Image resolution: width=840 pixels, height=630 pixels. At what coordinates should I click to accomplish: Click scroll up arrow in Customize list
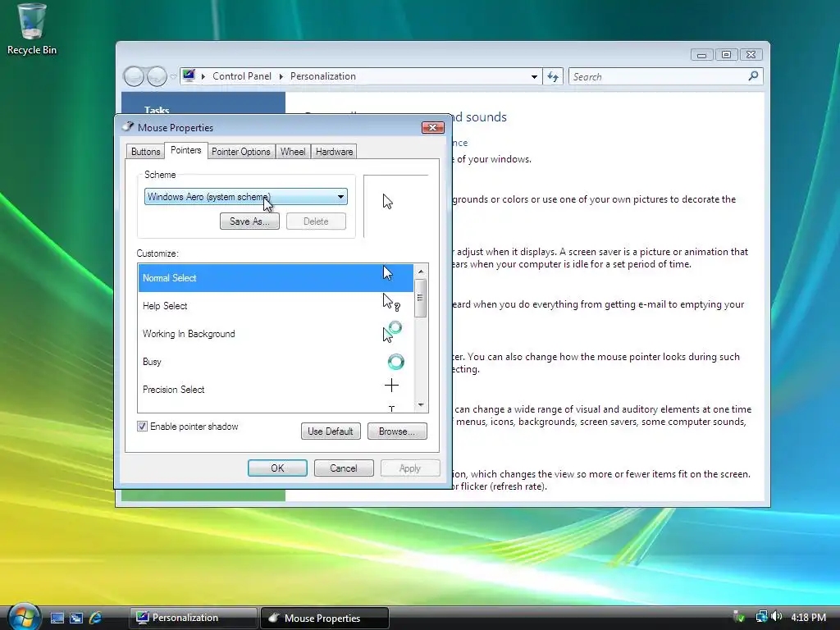pos(421,271)
